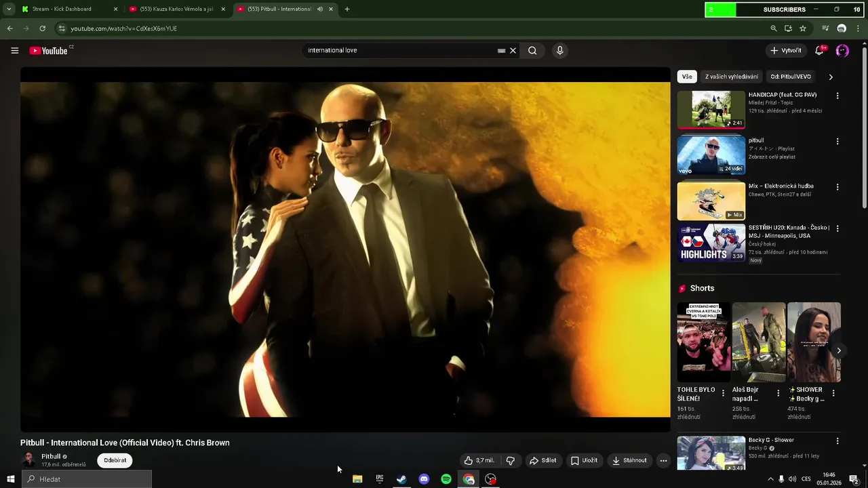Open SESTŘIH U20: Kanada - Česko video title
868x488 pixels.
(789, 232)
